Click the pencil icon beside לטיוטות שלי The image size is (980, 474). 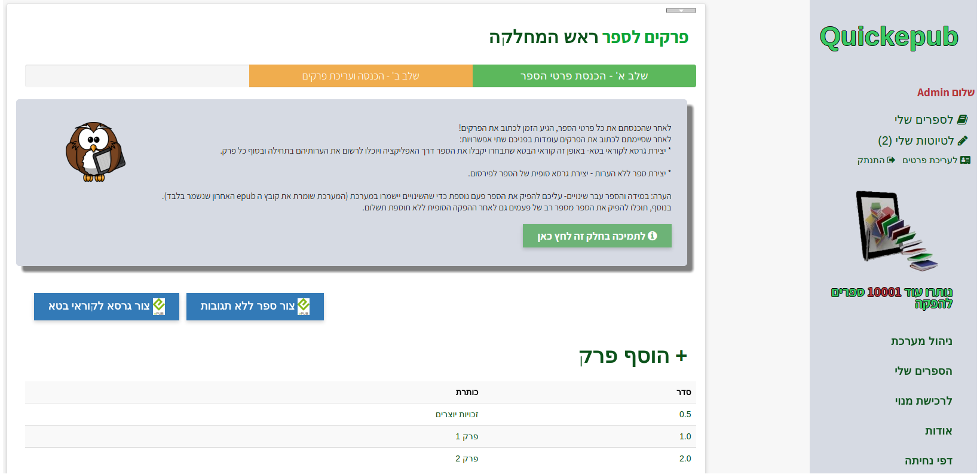click(x=962, y=141)
